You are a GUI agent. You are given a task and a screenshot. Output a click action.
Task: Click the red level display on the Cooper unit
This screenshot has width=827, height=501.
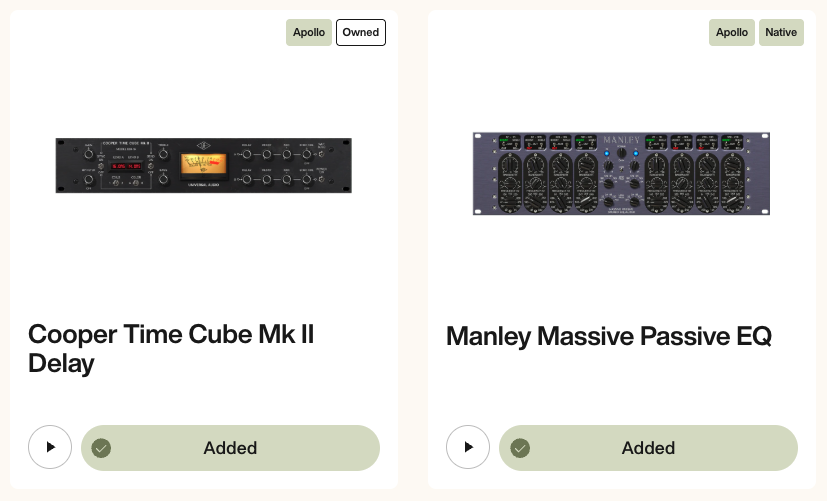pyautogui.click(x=127, y=164)
